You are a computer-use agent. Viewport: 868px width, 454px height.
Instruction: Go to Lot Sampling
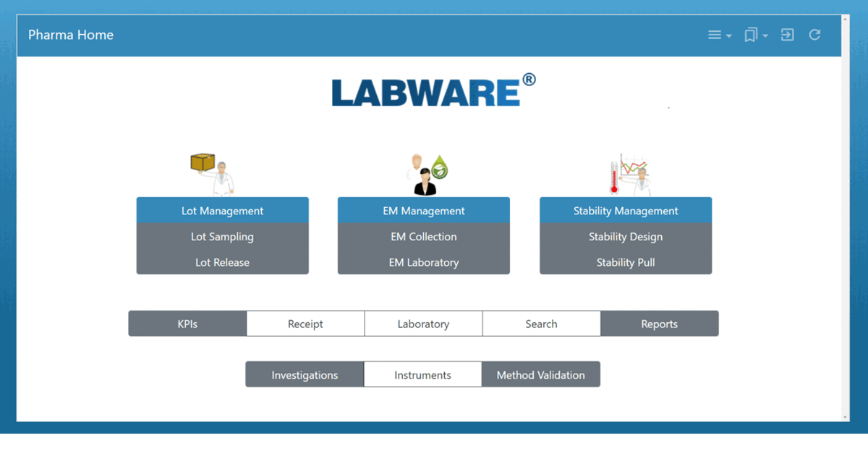point(222,237)
